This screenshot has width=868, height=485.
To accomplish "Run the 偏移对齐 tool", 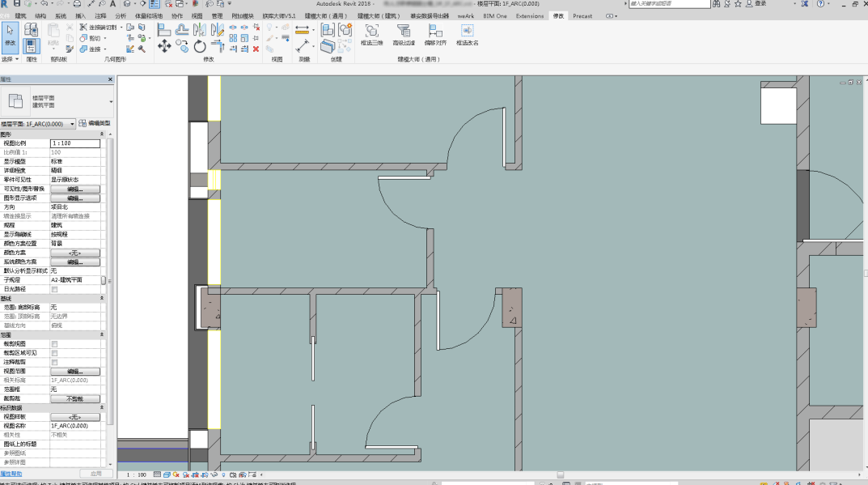I will coord(435,34).
